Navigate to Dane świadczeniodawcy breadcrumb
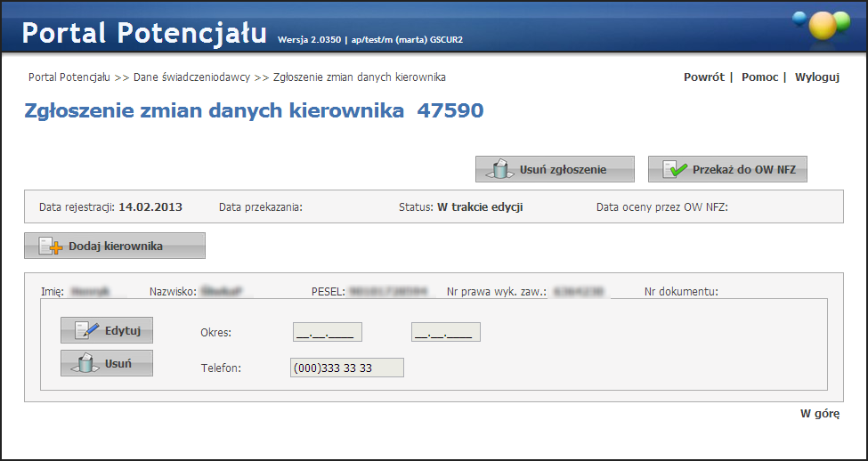Screen dimensions: 868x461 coord(192,77)
